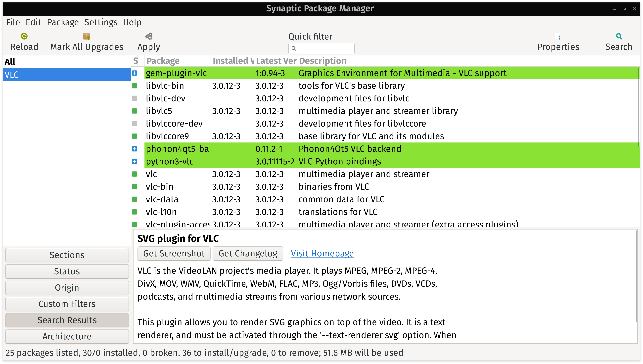Toggle status box for libvlccore9
This screenshot has height=364, width=643.
[x=135, y=136]
